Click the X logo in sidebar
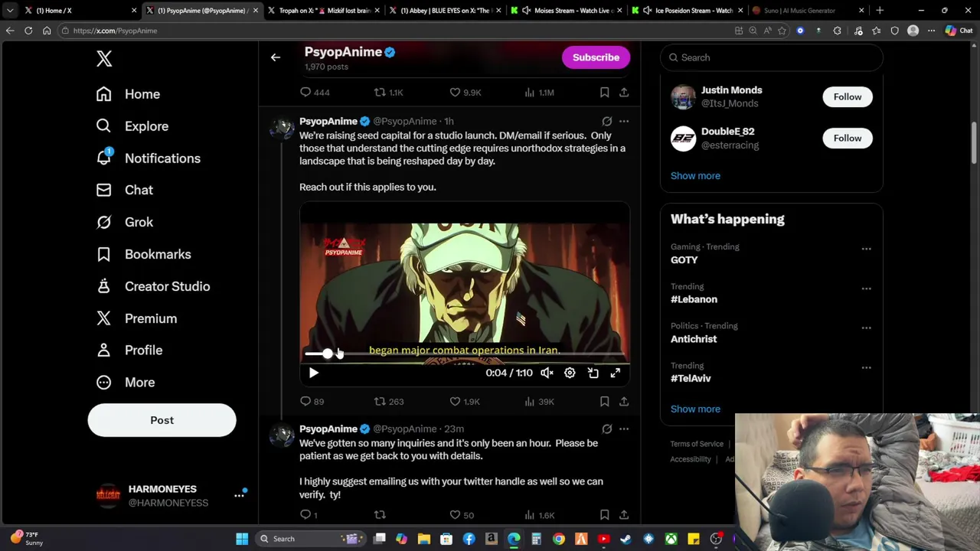The width and height of the screenshot is (980, 551). (104, 58)
